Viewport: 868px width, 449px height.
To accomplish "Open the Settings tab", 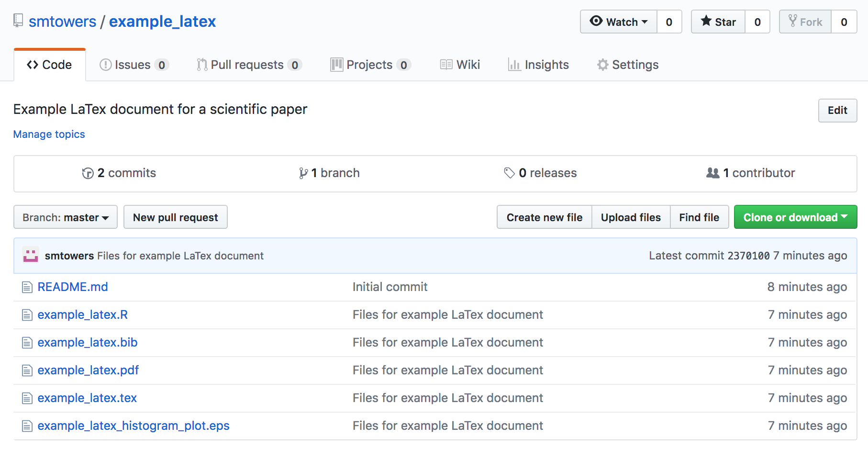I will point(628,65).
